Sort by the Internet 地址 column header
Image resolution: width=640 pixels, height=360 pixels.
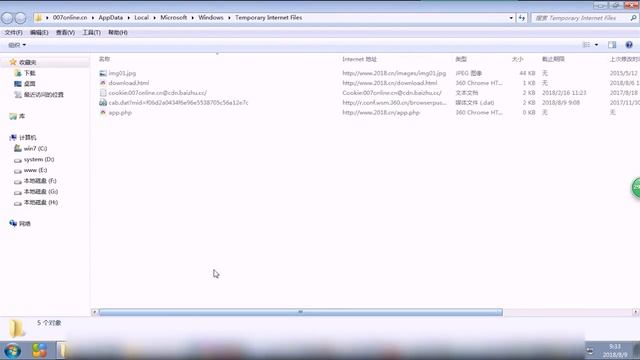pyautogui.click(x=359, y=59)
